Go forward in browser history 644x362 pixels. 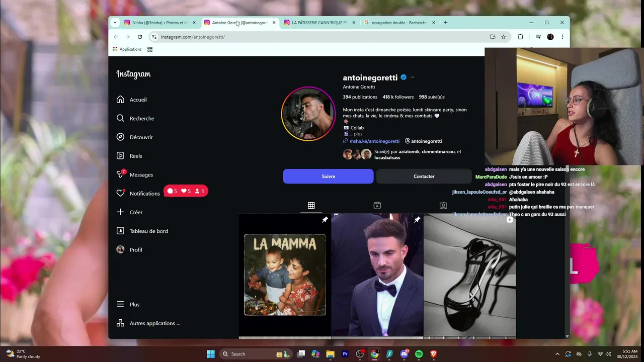click(128, 37)
